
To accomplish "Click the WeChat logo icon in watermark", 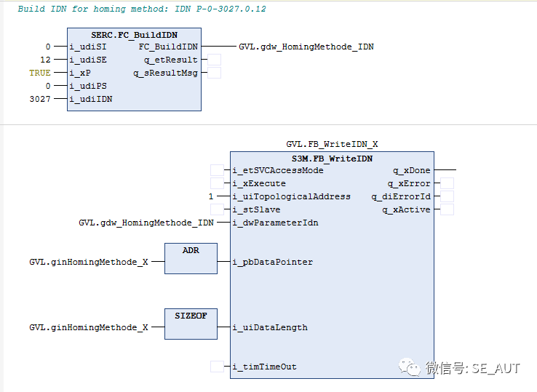I will [412, 367].
